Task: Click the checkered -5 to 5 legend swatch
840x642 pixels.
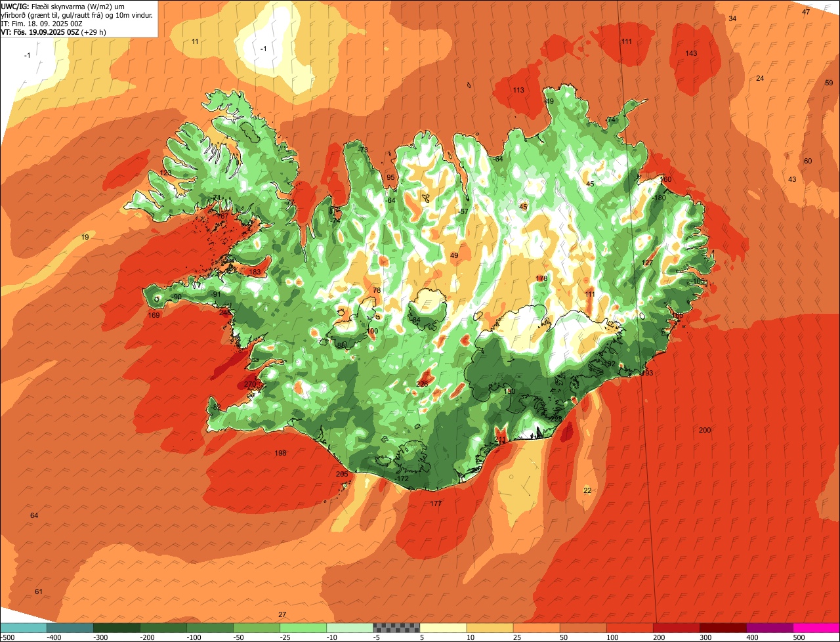Action: tap(396, 628)
